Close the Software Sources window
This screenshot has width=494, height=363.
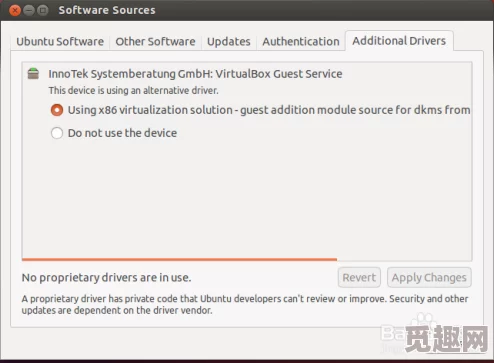(x=15, y=10)
